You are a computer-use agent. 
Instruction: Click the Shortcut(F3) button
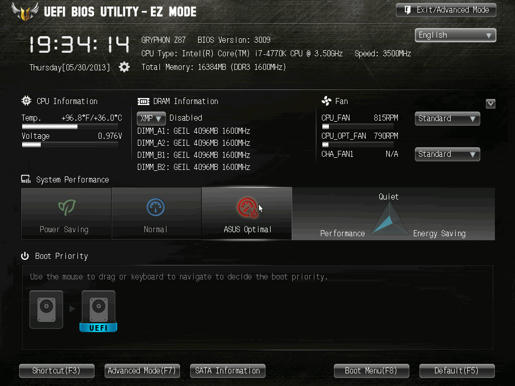(x=57, y=371)
